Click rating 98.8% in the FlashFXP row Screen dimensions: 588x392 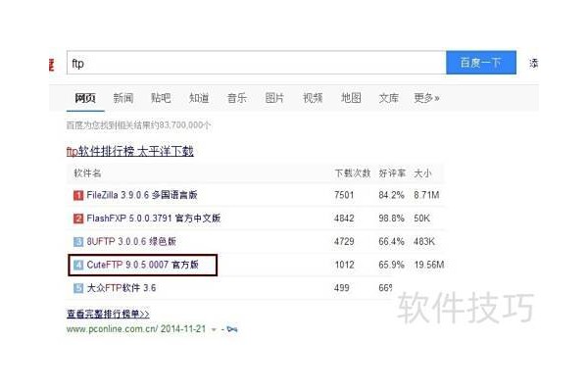391,219
